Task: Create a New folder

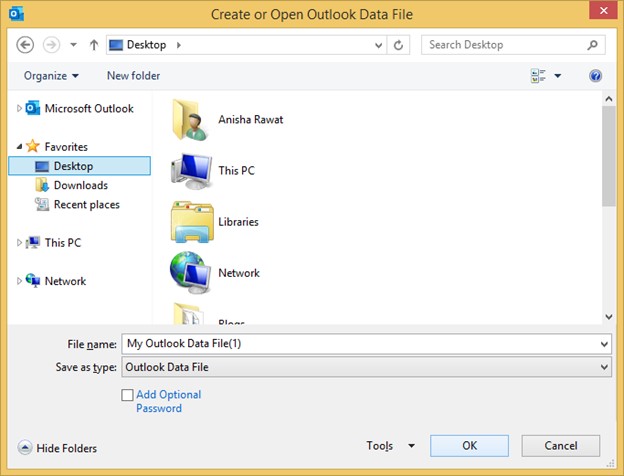Action: pyautogui.click(x=133, y=76)
